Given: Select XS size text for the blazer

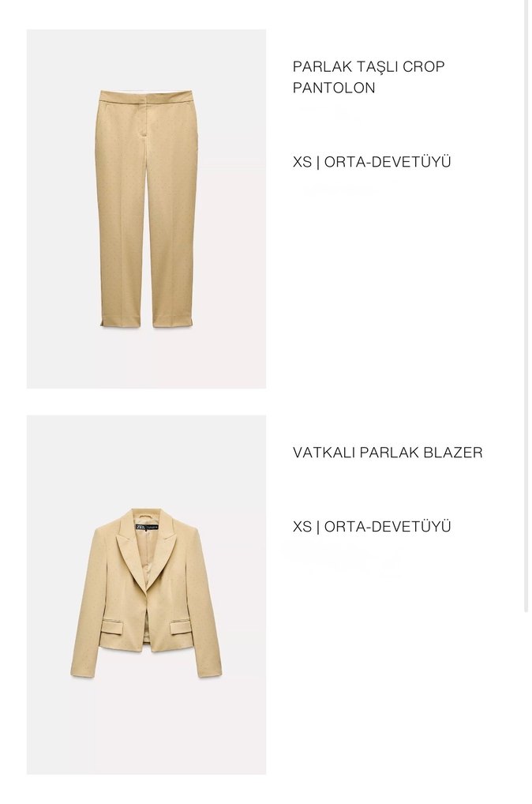Looking at the screenshot, I should coord(302,527).
